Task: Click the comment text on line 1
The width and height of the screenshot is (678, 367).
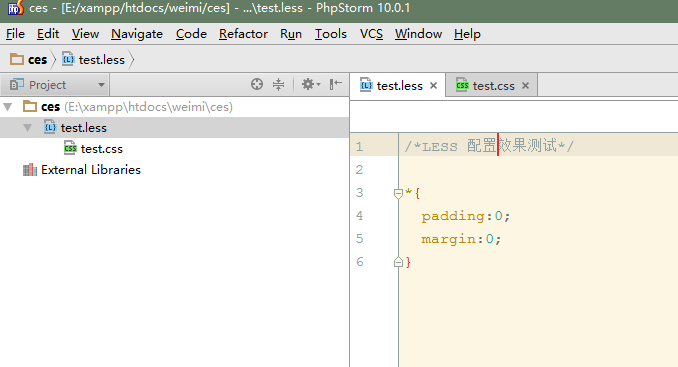Action: coord(489,146)
